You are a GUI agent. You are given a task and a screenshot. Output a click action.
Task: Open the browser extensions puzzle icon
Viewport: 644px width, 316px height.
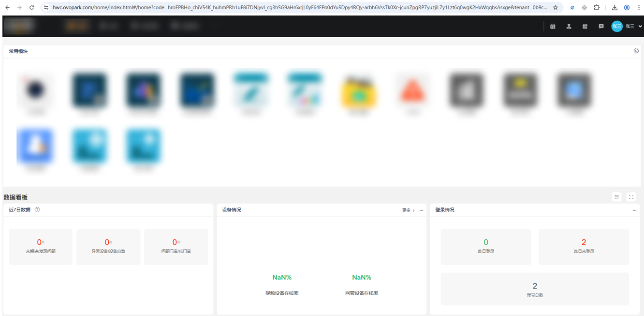[597, 8]
